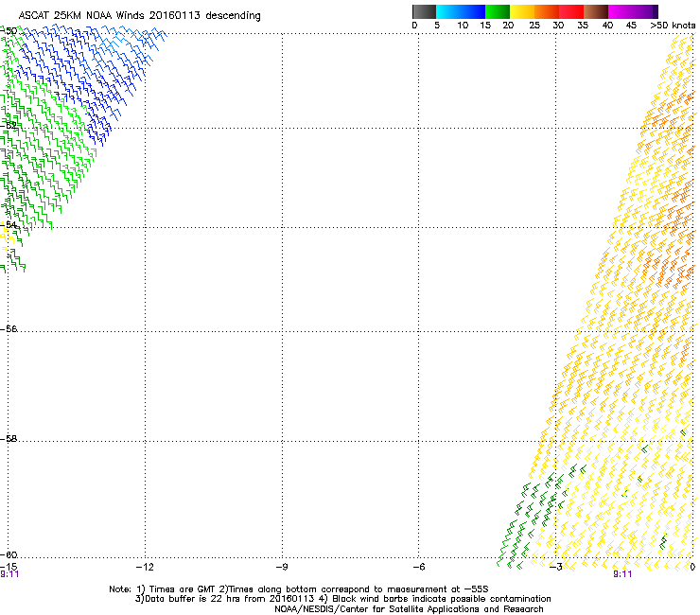Pick the cyan-blue 5–15 knots color band
700x615 pixels.
click(461, 11)
